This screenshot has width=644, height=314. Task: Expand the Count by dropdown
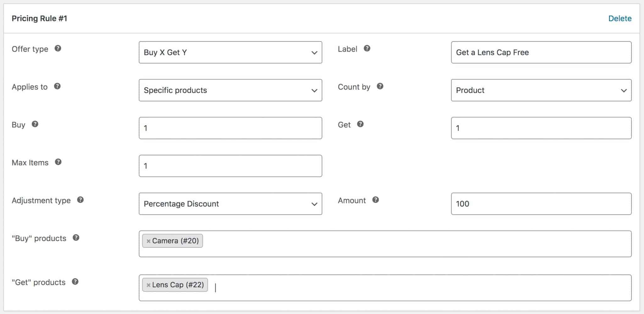tap(541, 90)
